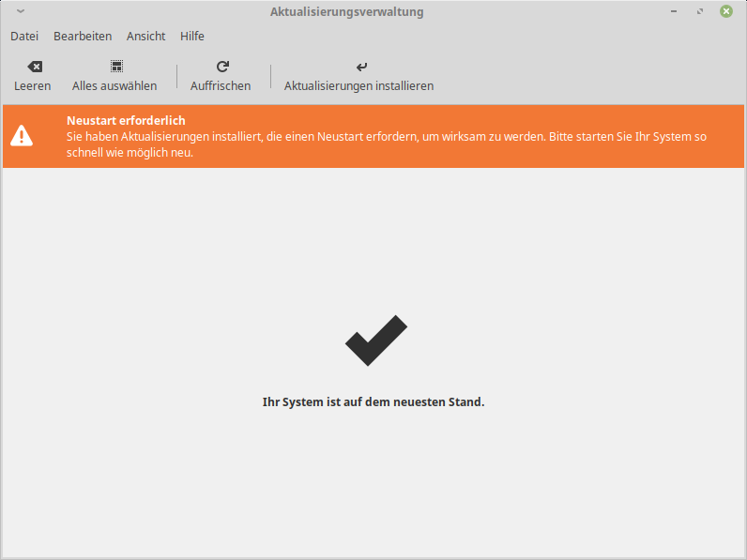Minimize the update manager window
This screenshot has height=560, width=747.
[x=674, y=11]
